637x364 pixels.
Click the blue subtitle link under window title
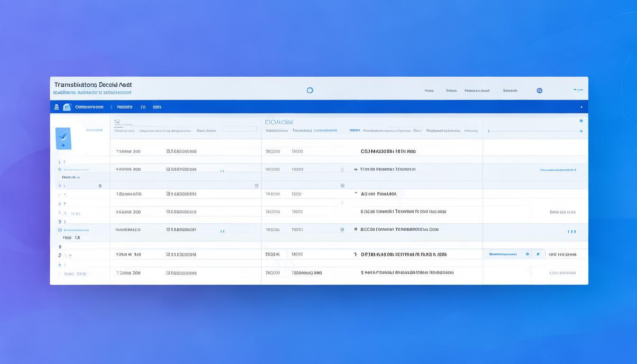click(92, 93)
